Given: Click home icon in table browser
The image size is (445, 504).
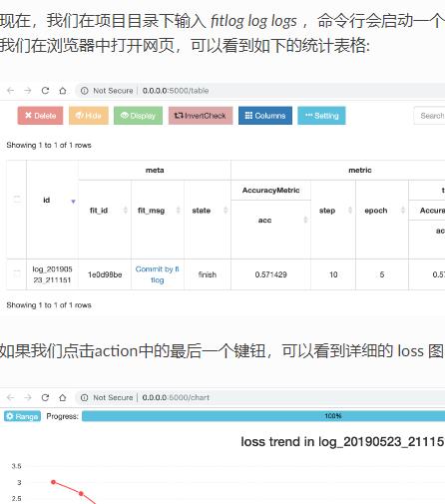Looking at the screenshot, I should 63,91.
